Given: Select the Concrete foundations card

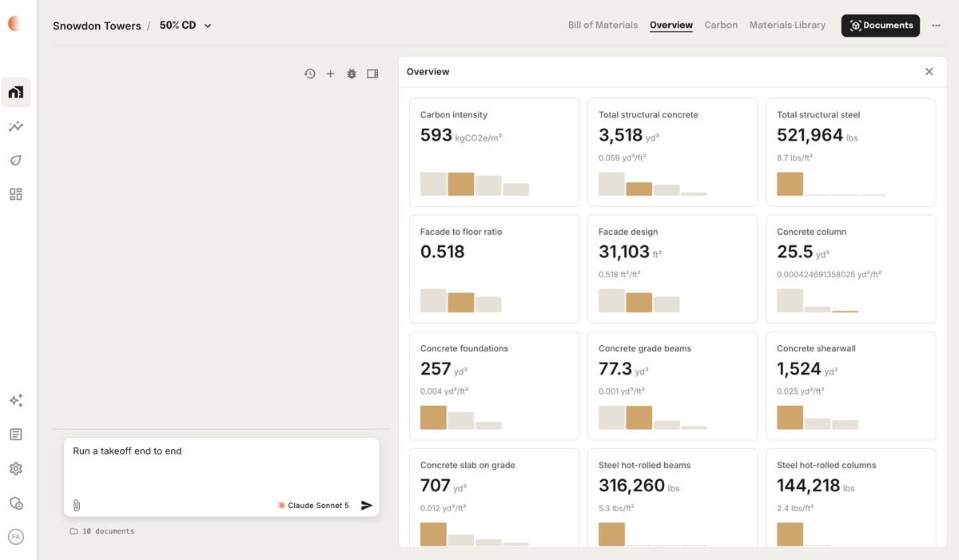Looking at the screenshot, I should click(x=495, y=386).
